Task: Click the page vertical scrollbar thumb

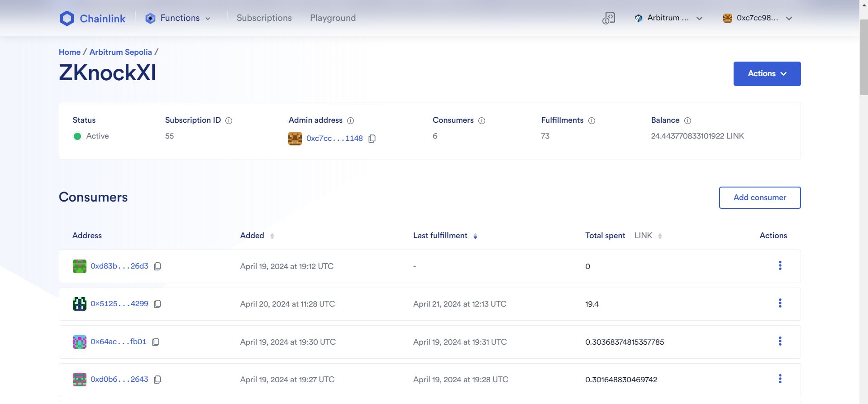Action: 863,57
